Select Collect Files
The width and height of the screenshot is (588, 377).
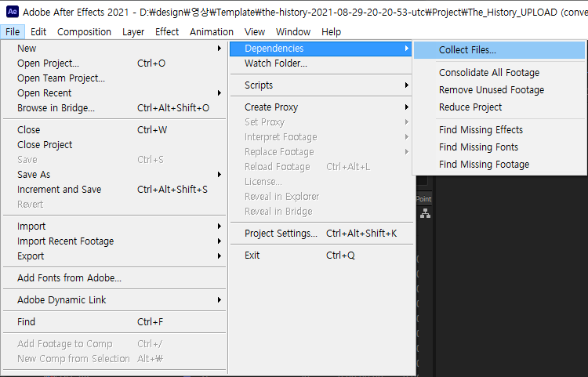[499, 50]
